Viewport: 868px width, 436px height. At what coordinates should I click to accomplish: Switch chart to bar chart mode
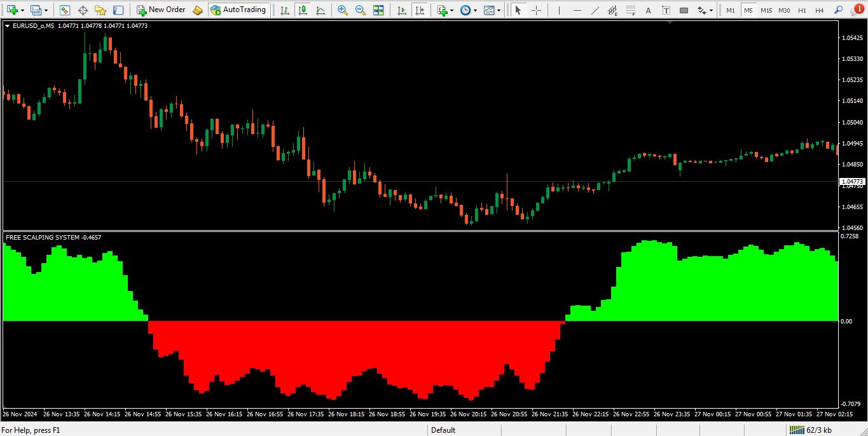(x=284, y=10)
